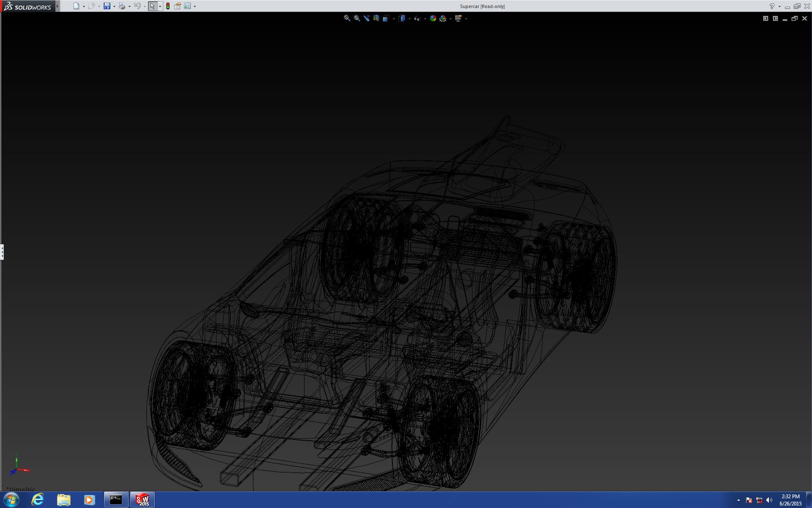
Task: Click the Apply Scene icon
Action: [x=443, y=18]
